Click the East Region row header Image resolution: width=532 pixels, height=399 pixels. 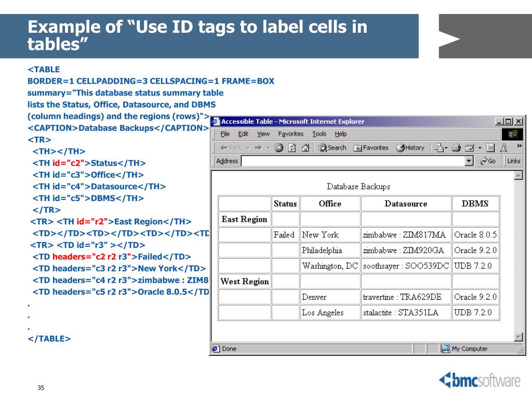click(x=244, y=219)
